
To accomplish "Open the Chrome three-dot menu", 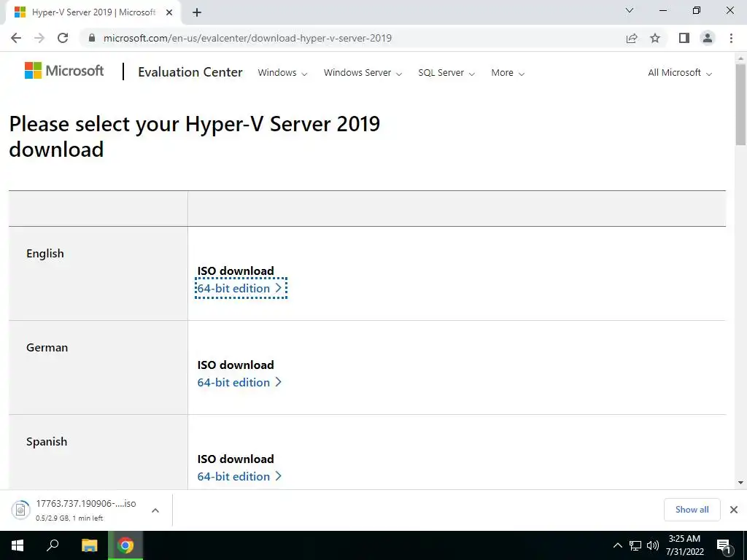I will coord(731,38).
